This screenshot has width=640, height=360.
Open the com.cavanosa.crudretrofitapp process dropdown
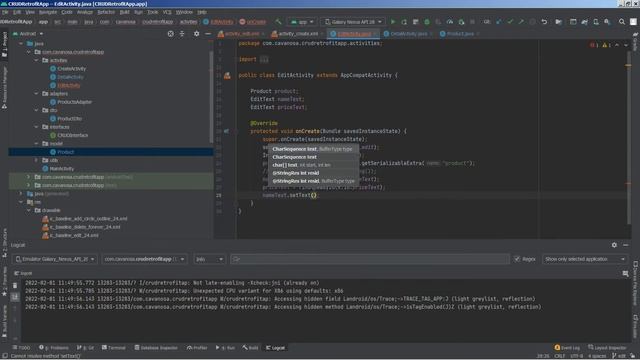144,259
